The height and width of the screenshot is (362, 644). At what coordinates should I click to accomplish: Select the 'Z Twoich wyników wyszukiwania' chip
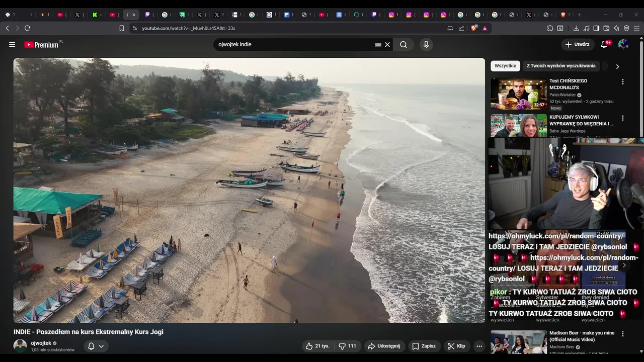click(x=561, y=66)
